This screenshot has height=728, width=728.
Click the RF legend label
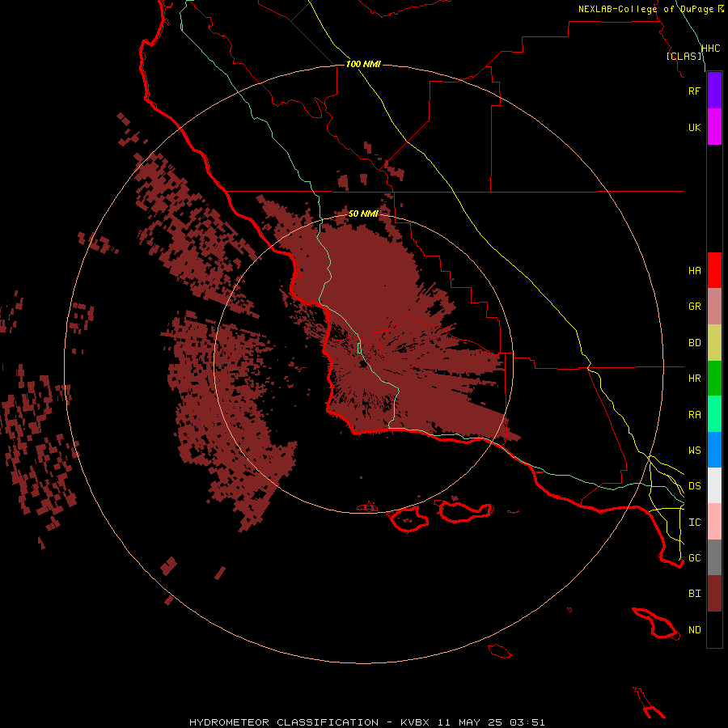click(694, 91)
